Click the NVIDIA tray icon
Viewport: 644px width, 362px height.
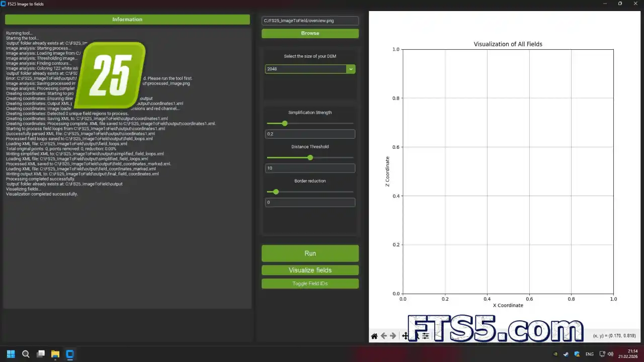point(555,354)
